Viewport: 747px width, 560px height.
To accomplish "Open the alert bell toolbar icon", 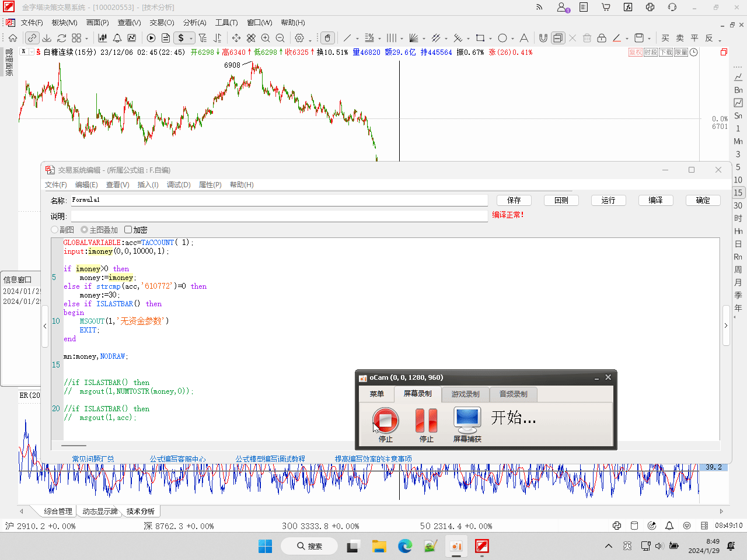I will coord(117,38).
